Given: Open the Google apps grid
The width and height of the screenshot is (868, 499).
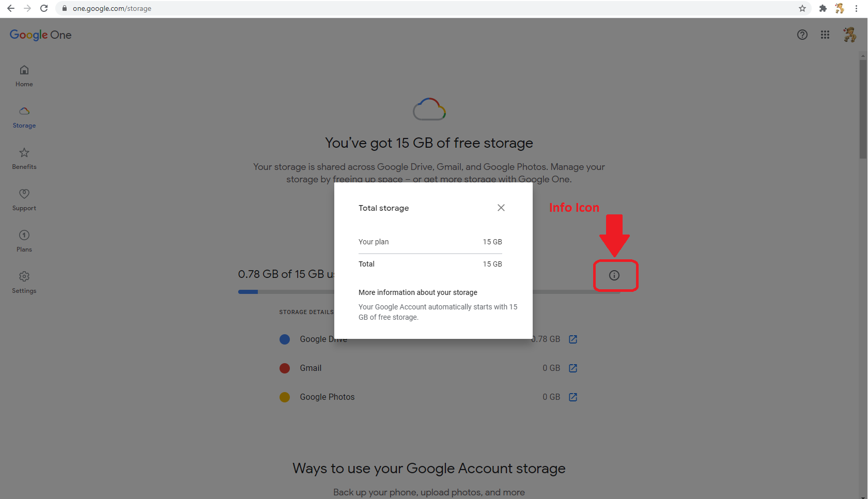Looking at the screenshot, I should coord(825,35).
